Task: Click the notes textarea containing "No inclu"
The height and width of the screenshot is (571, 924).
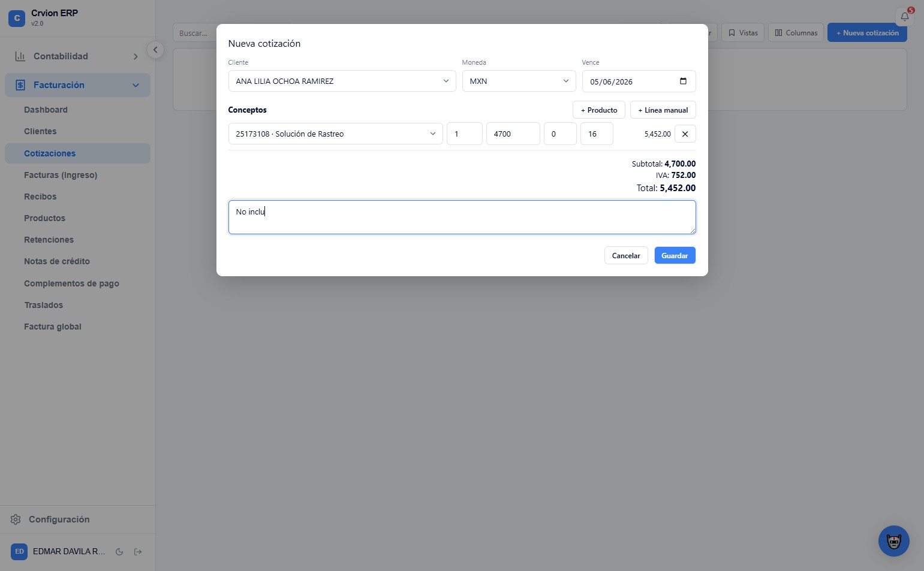Action: [462, 217]
